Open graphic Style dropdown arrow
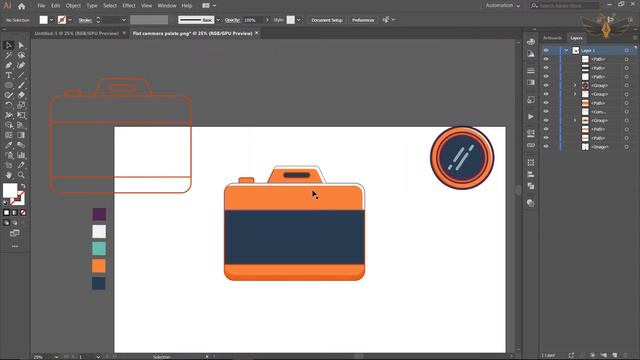Viewport: 640px width, 360px height. pos(299,20)
